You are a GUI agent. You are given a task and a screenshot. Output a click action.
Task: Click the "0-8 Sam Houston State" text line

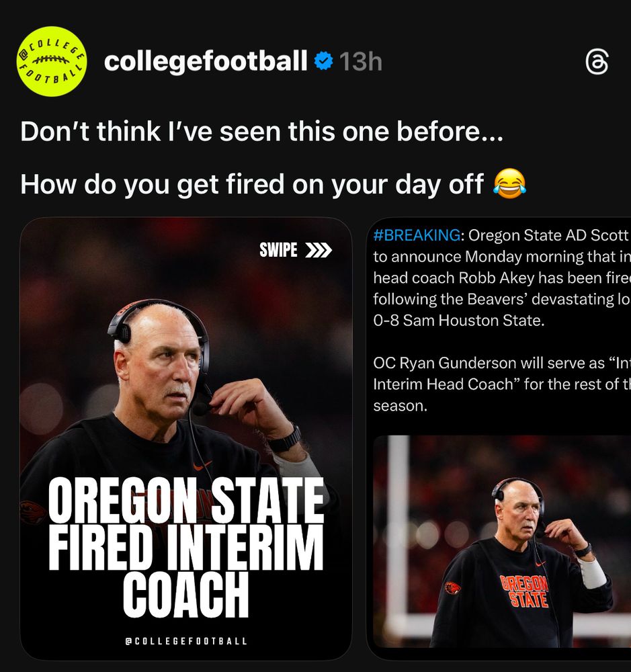click(x=458, y=321)
